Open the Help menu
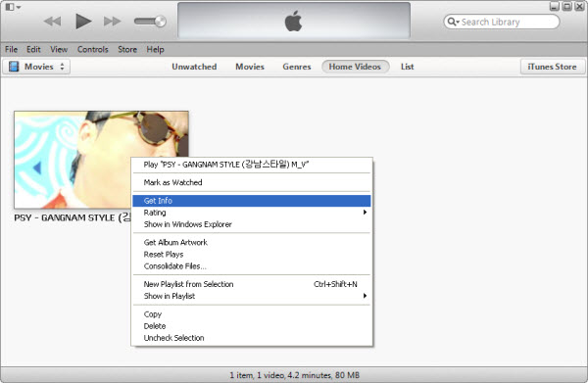588x383 pixels. point(155,50)
